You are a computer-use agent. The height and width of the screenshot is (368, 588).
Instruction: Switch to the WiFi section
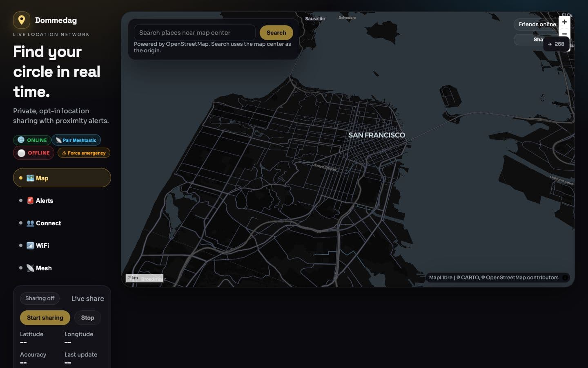pyautogui.click(x=62, y=245)
